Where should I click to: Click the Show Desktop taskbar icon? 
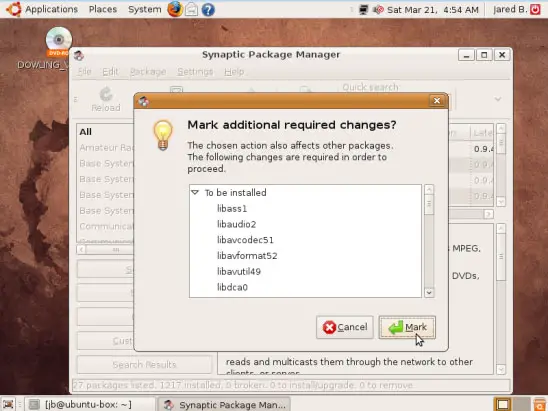tap(8, 404)
